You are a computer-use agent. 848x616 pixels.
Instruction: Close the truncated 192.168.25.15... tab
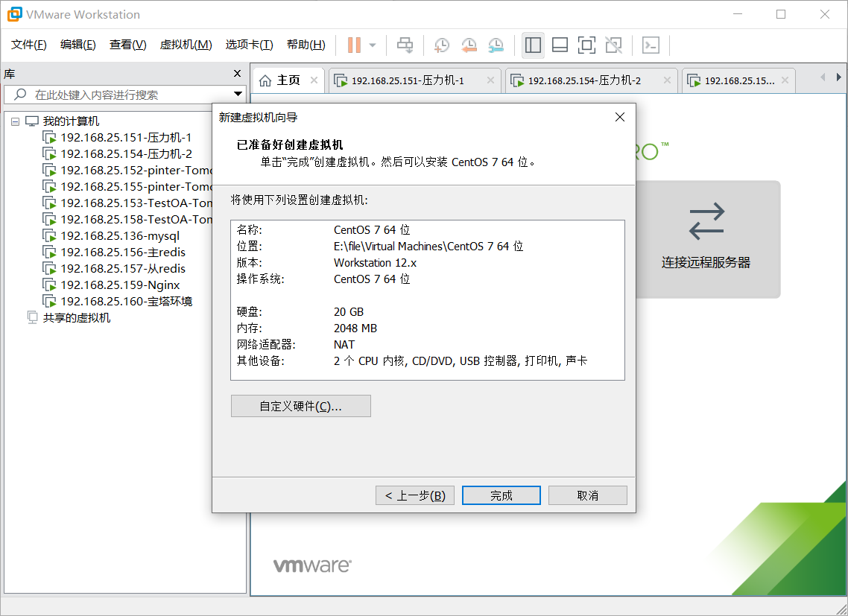(x=785, y=80)
